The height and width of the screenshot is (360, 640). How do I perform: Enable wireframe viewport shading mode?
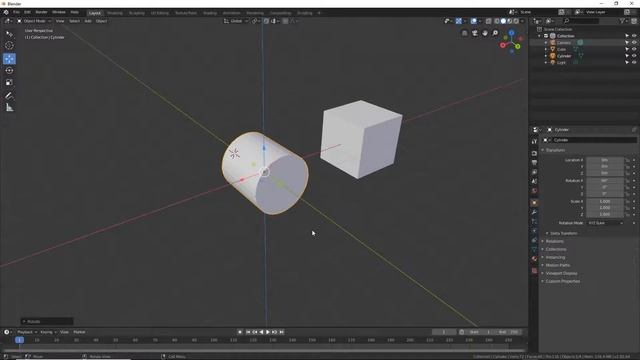click(x=497, y=21)
